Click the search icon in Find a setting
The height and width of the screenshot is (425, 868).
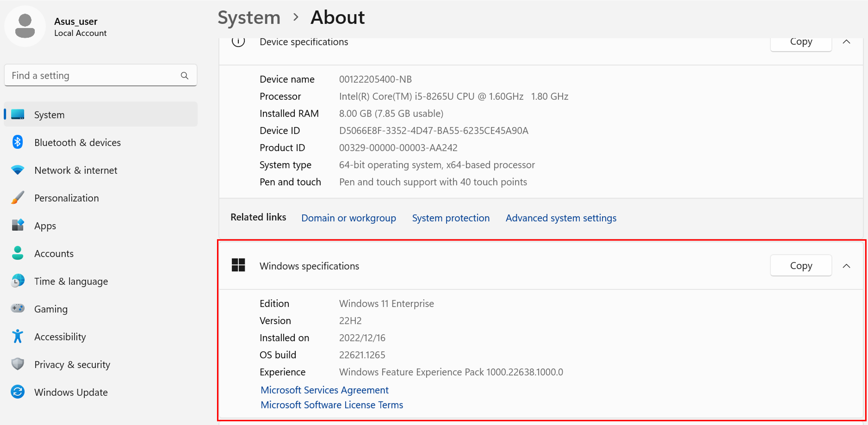[x=185, y=75]
